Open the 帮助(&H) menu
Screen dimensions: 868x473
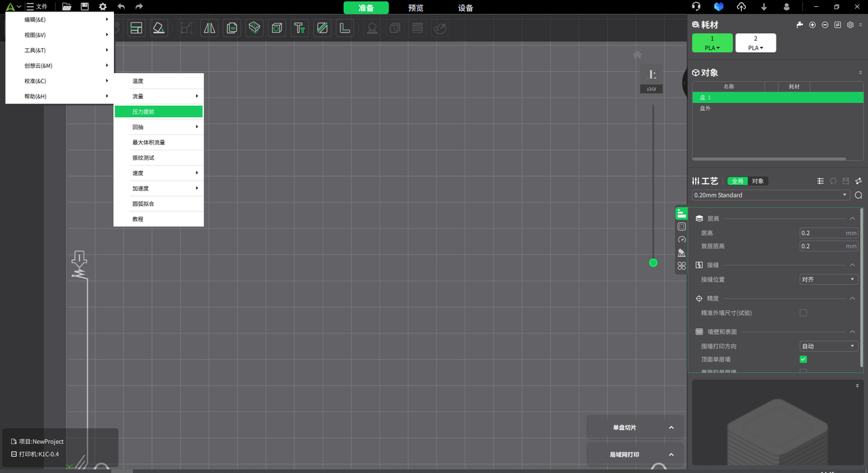pos(60,96)
